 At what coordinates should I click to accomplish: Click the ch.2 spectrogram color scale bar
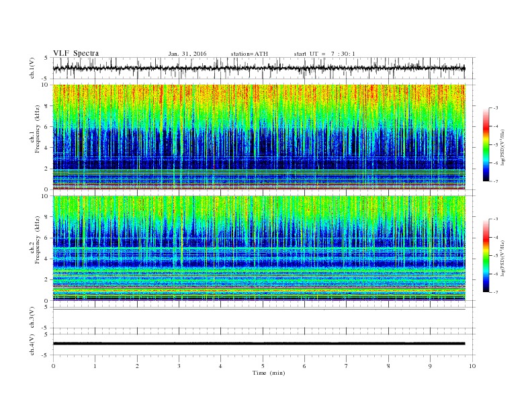coord(486,255)
